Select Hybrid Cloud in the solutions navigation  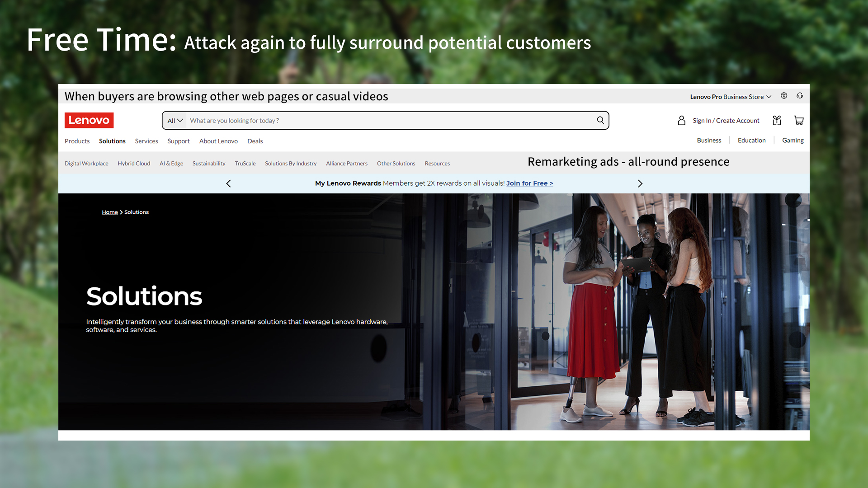point(134,163)
